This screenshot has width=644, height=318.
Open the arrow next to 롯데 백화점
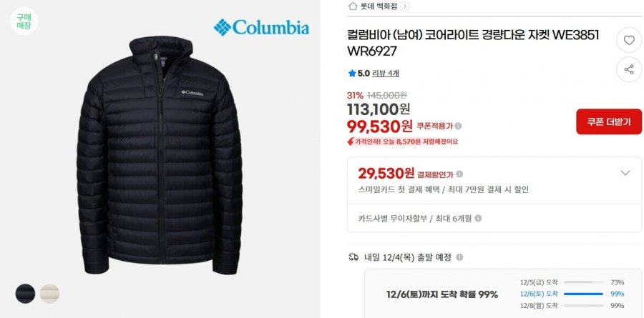click(x=404, y=6)
